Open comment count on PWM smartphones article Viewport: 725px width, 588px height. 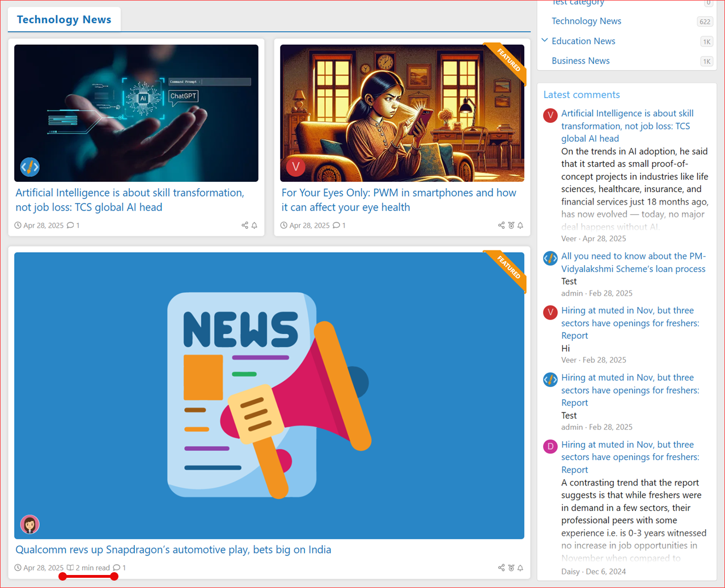click(x=339, y=225)
